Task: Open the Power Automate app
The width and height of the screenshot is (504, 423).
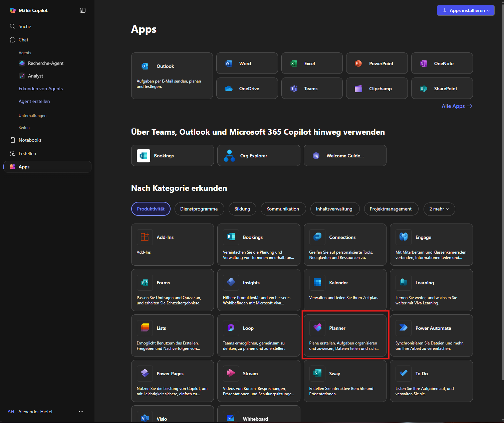Action: point(431,335)
